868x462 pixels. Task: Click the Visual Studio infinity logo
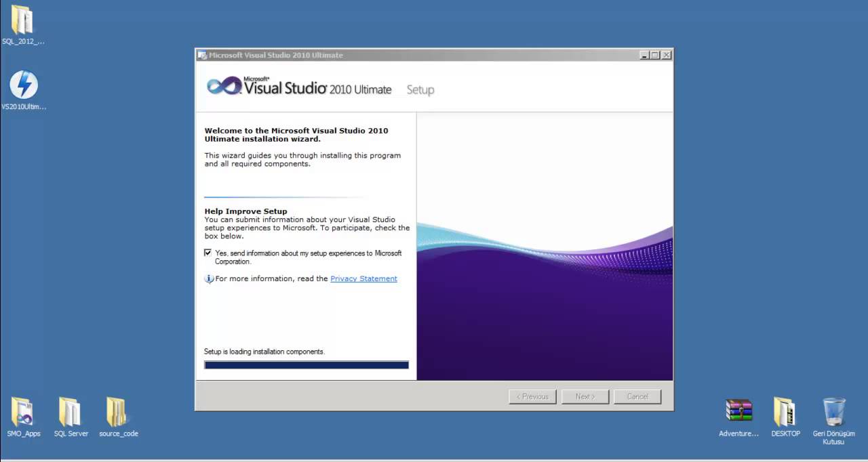pyautogui.click(x=224, y=86)
